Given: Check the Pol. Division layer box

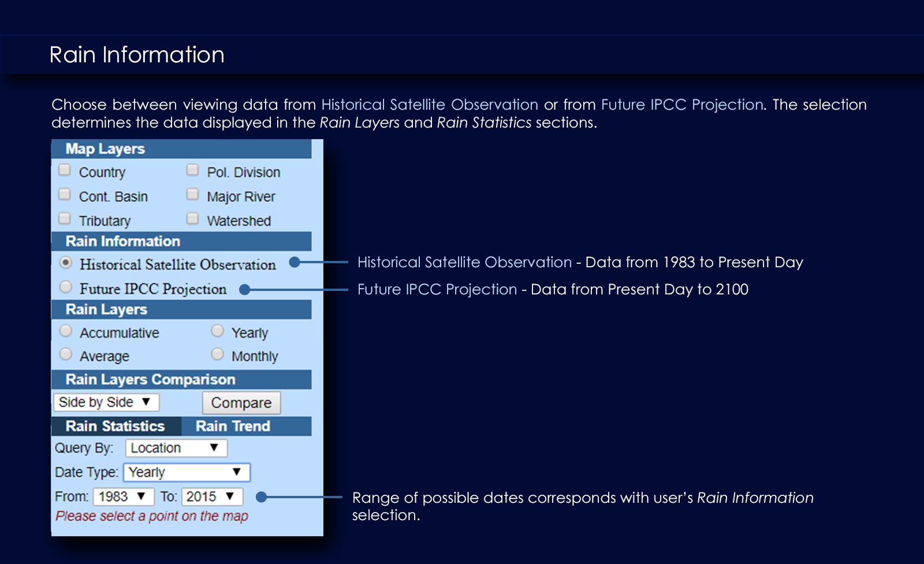Looking at the screenshot, I should [192, 170].
